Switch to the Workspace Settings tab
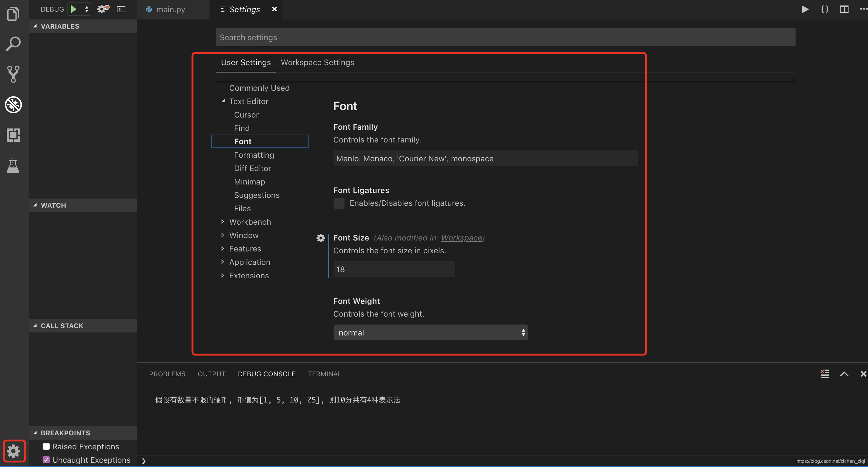 click(x=317, y=62)
